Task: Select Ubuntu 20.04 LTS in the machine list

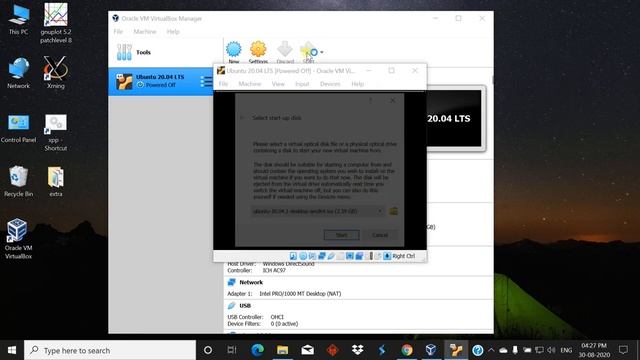Action: pos(161,82)
